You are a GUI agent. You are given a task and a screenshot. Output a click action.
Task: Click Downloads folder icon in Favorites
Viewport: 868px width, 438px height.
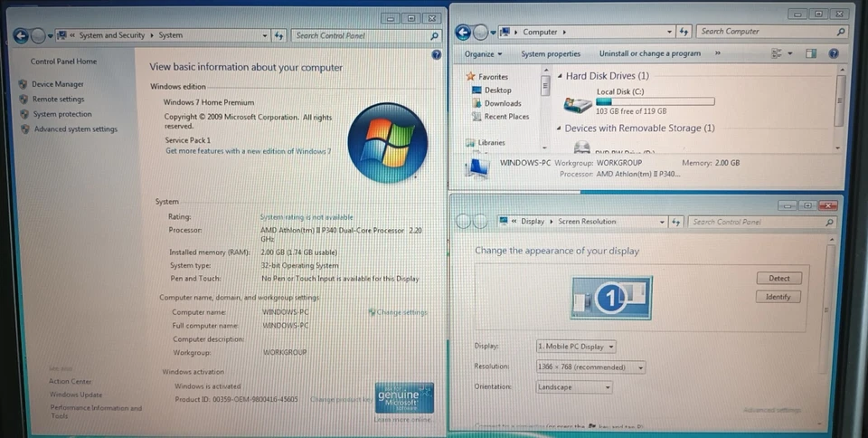tap(476, 103)
